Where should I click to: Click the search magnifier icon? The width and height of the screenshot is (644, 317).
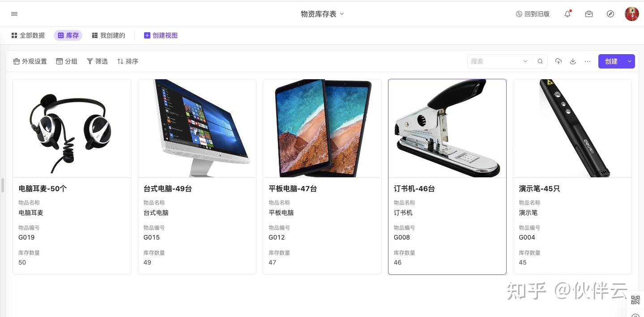(x=540, y=61)
